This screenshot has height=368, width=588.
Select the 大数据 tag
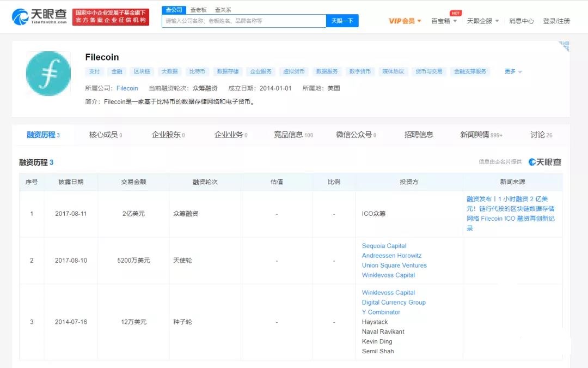click(169, 71)
